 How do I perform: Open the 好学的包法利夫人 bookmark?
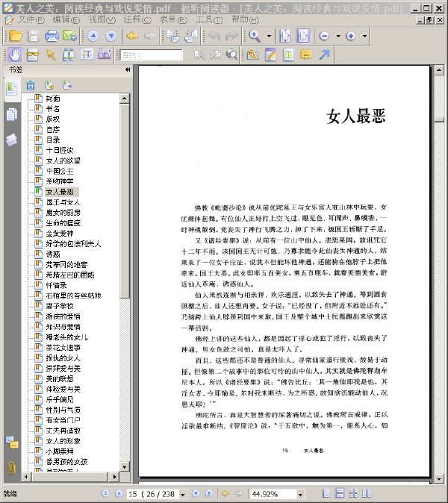[73, 244]
